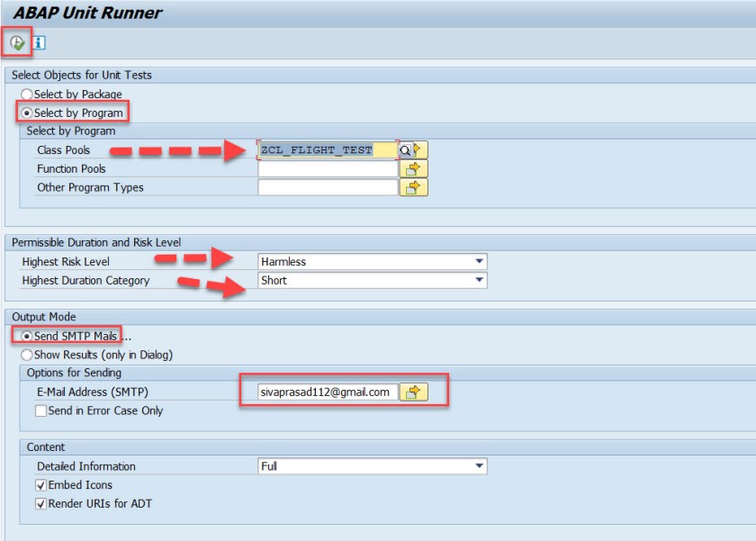Expand the Detailed Information dropdown
The height and width of the screenshot is (541, 756).
click(479, 466)
